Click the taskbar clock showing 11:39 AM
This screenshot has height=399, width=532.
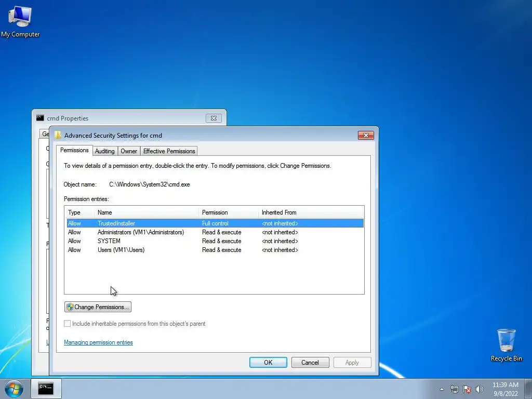[505, 389]
